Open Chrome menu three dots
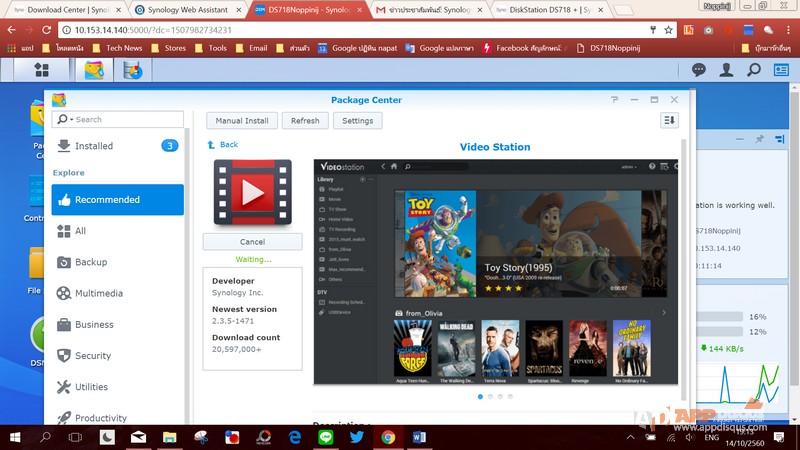 (x=788, y=30)
